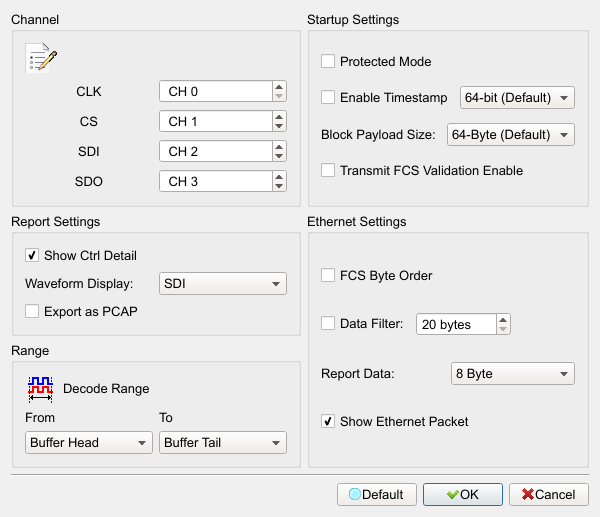Click the Decode Range waveform icon
The image size is (600, 517).
(x=40, y=389)
